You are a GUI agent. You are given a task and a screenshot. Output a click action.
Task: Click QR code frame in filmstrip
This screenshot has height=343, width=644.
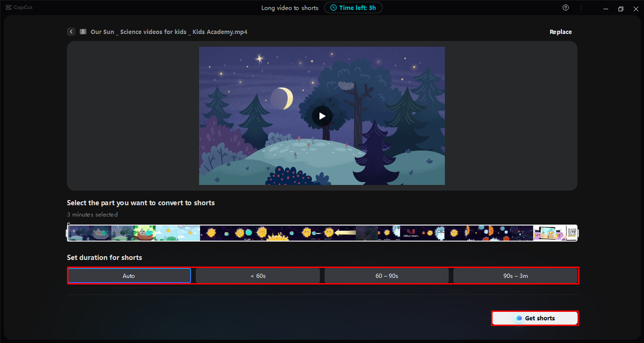[x=572, y=233]
